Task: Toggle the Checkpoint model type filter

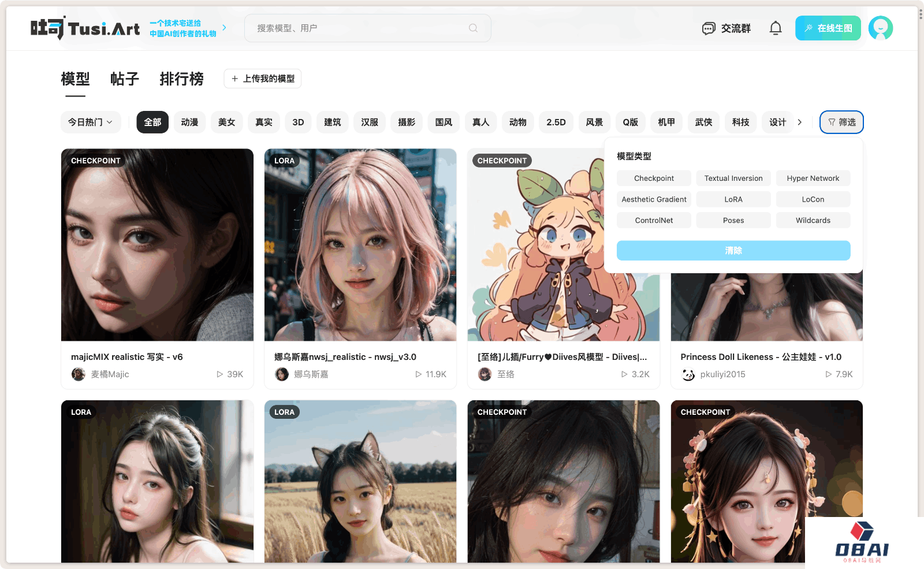Action: (653, 178)
